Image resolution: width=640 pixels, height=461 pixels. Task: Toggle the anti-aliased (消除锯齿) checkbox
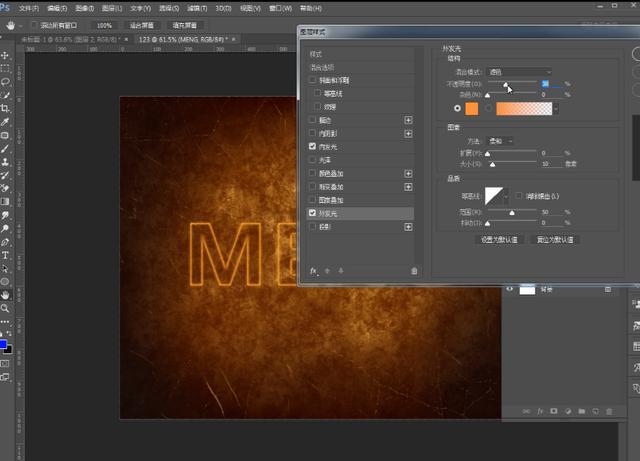[519, 196]
